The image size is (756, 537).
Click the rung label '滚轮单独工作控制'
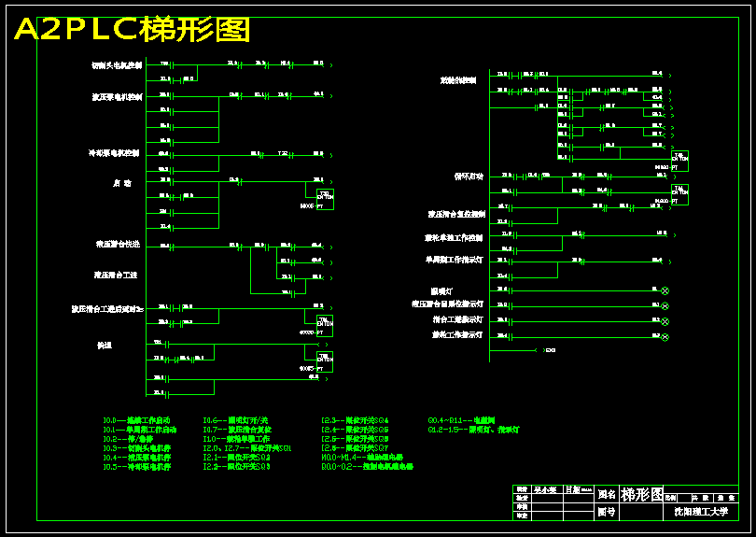tap(454, 238)
